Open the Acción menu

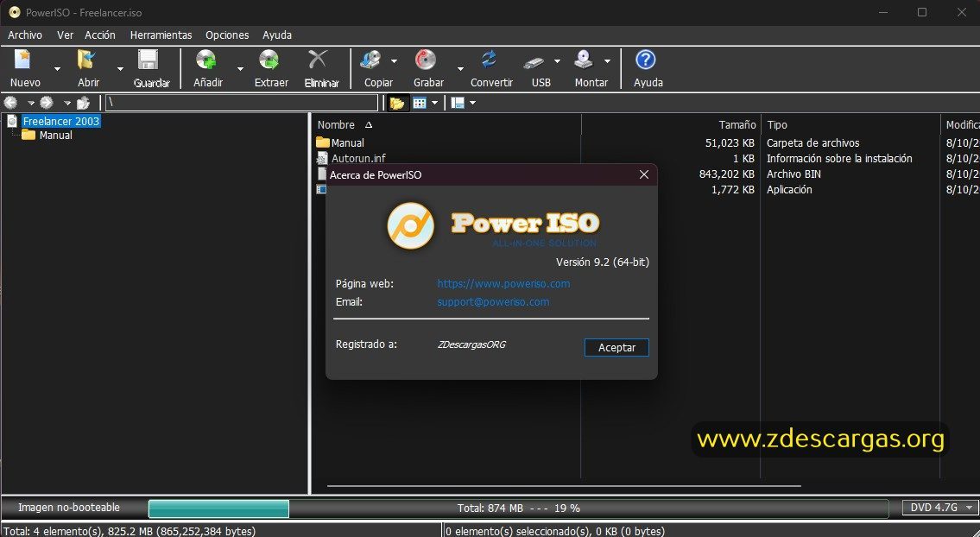click(100, 35)
